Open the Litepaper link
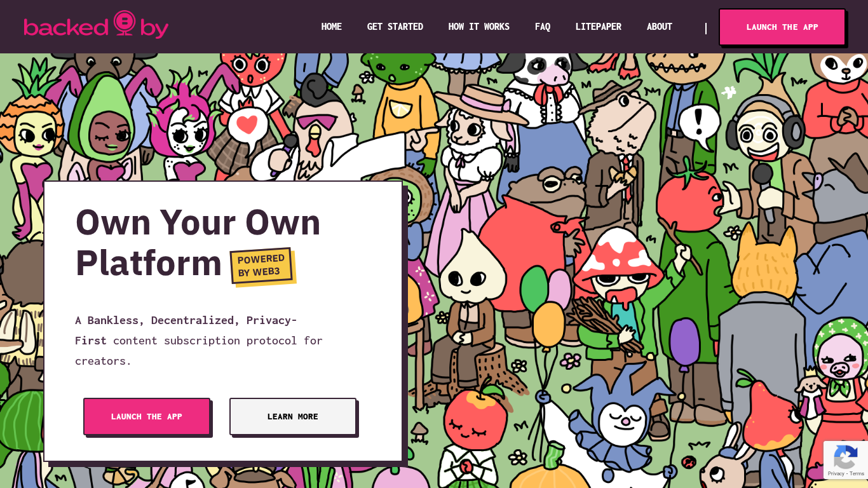 599,27
